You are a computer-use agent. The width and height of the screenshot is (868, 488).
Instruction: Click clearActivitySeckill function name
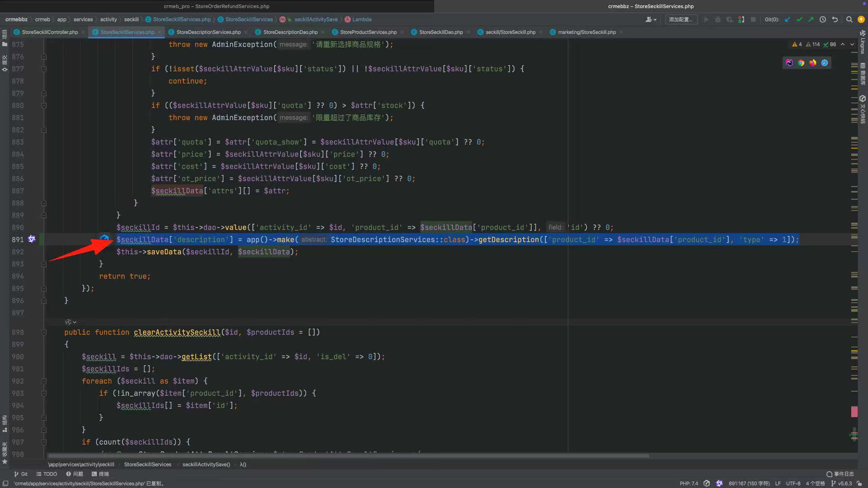pos(177,332)
